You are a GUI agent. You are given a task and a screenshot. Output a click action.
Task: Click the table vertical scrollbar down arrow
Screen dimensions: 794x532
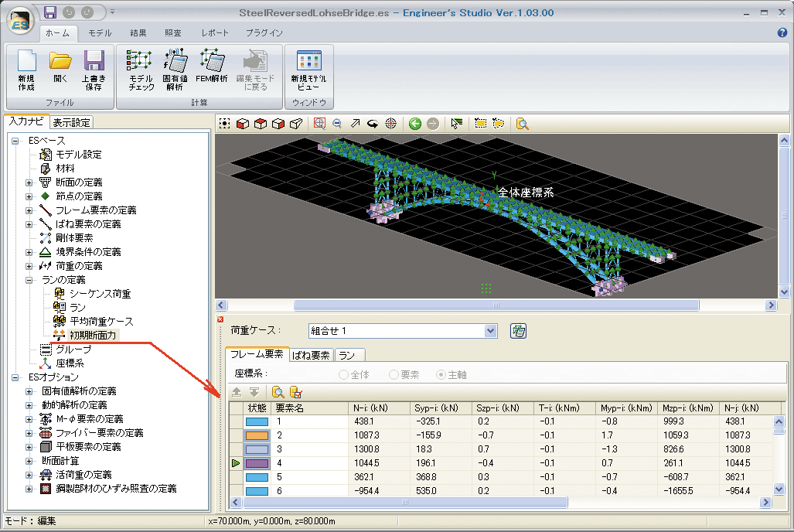coord(779,489)
